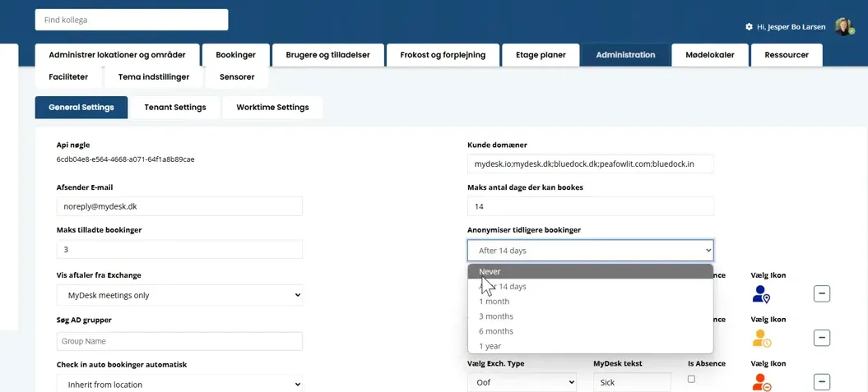Select the General Settings sub-tab
The width and height of the screenshot is (868, 392).
click(x=81, y=108)
